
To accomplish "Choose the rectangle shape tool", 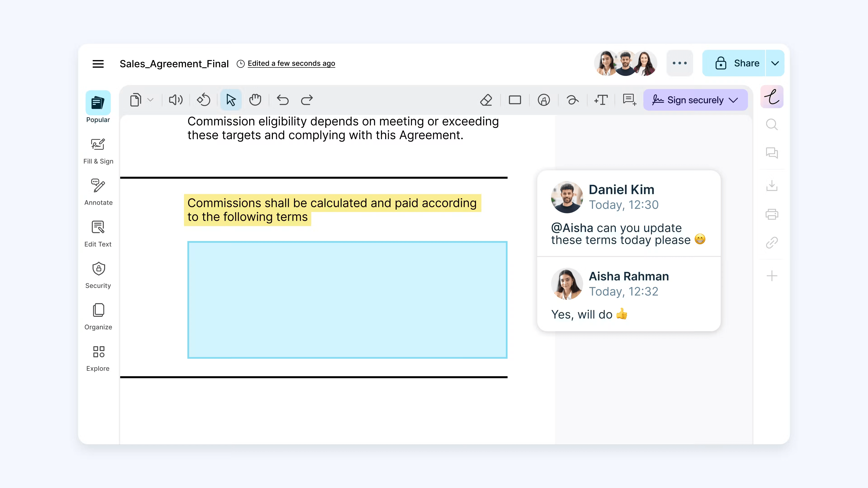I will (514, 100).
